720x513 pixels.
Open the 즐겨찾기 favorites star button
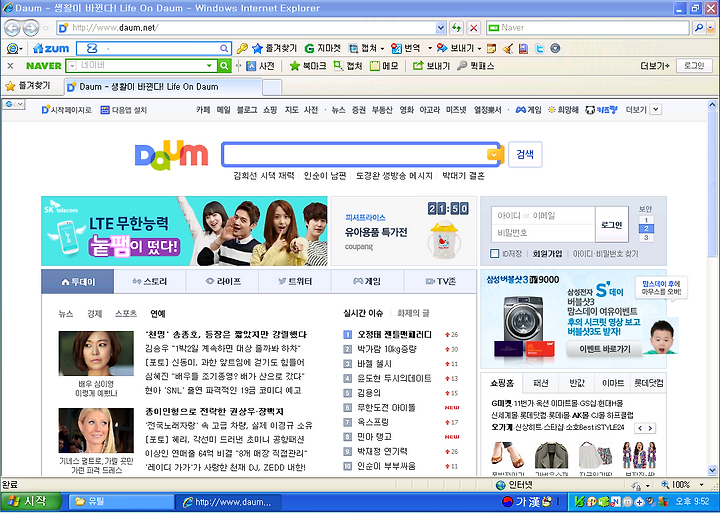tap(28, 86)
